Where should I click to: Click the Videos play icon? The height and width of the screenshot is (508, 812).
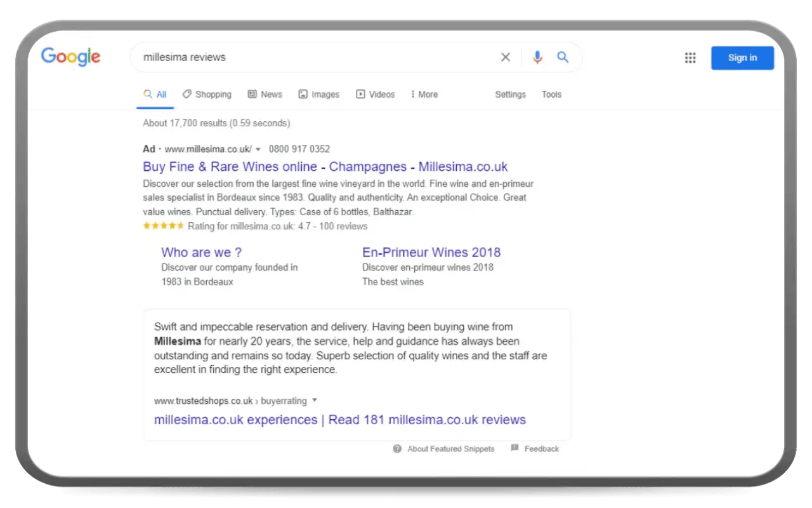pos(360,94)
